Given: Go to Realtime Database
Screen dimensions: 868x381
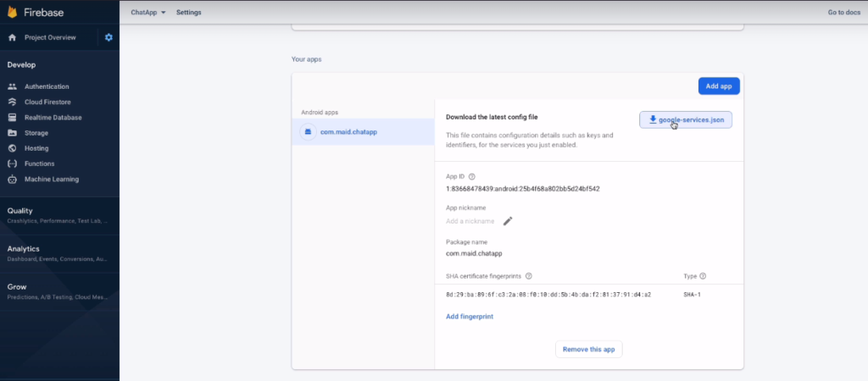Looking at the screenshot, I should (53, 118).
